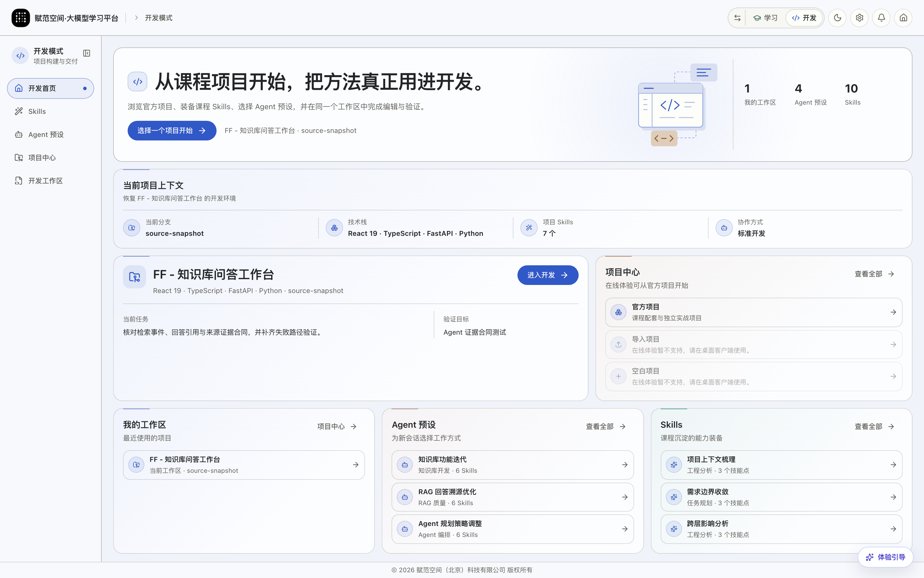Click the code icon beside hero headline
The width and height of the screenshot is (924, 578).
tap(137, 81)
